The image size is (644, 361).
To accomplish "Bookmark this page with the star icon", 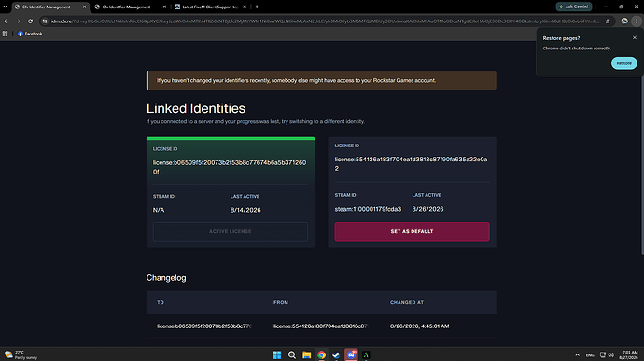I will click(x=608, y=21).
